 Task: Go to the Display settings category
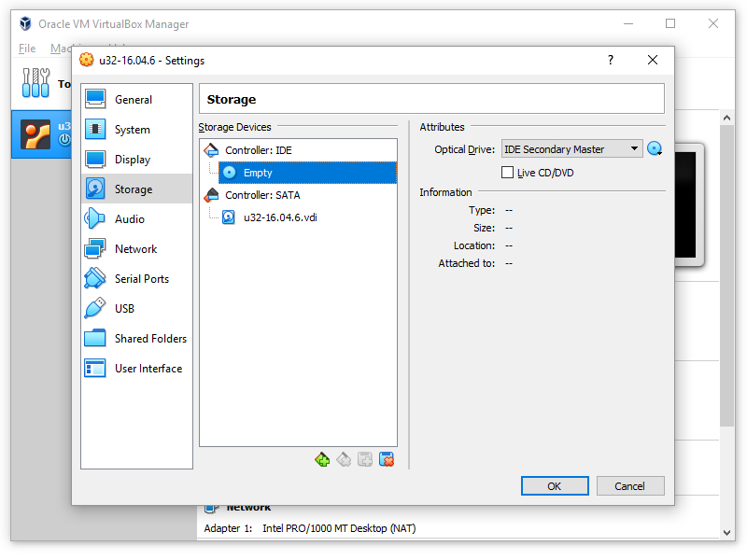coord(132,160)
